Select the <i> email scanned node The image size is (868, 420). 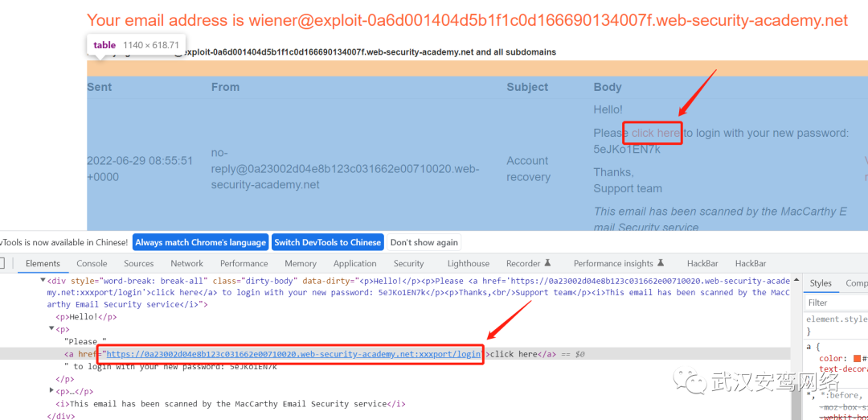[231, 404]
